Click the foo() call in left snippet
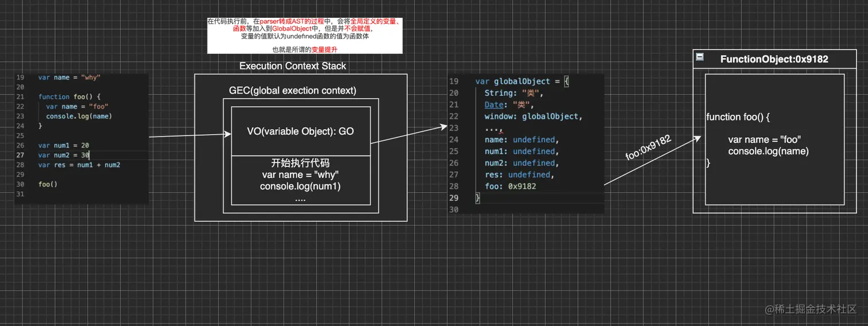The image size is (868, 326). click(x=48, y=184)
